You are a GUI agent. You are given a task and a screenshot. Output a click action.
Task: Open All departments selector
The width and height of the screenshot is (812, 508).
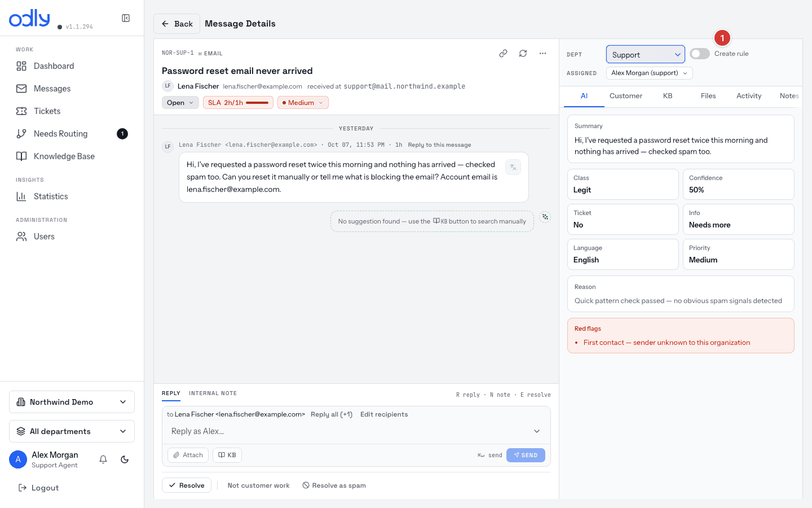click(x=72, y=431)
